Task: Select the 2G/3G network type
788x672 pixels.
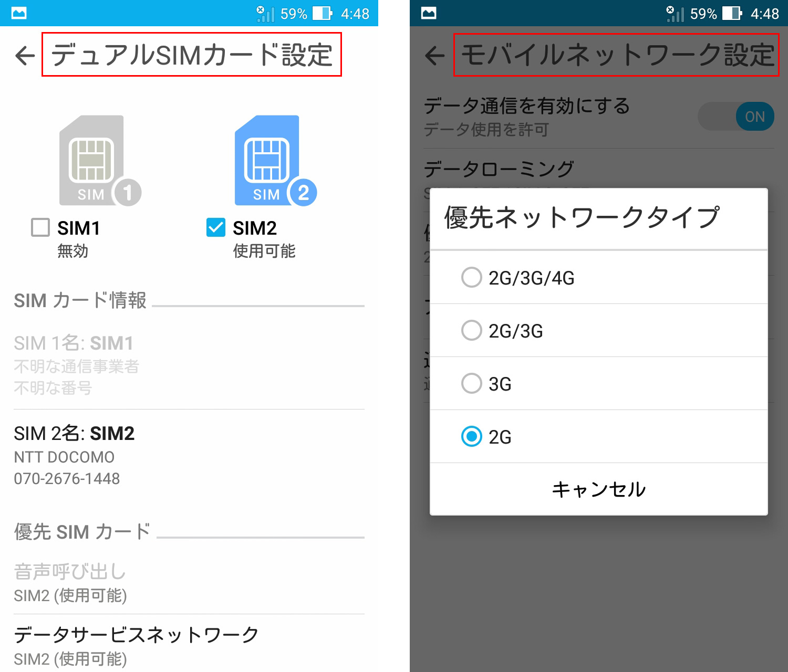Action: 599,330
